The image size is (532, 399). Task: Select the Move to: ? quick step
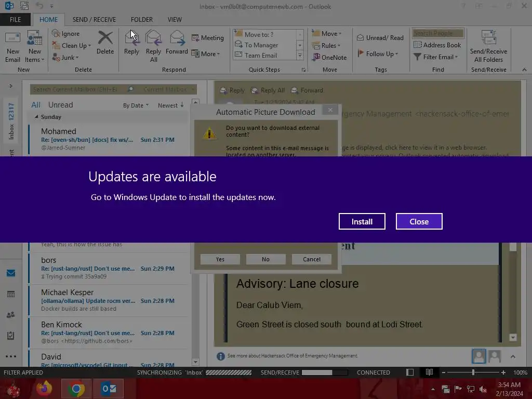point(265,34)
